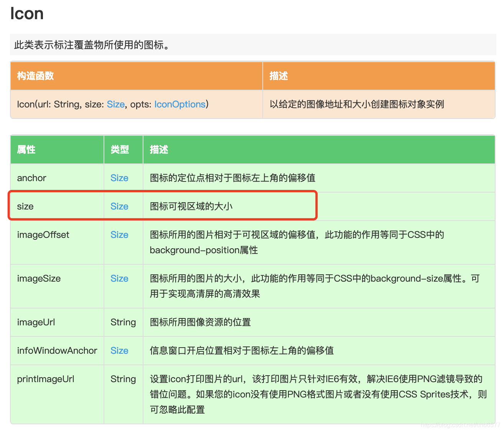Open the Size type link for imageOffset
The image size is (504, 432).
[119, 235]
